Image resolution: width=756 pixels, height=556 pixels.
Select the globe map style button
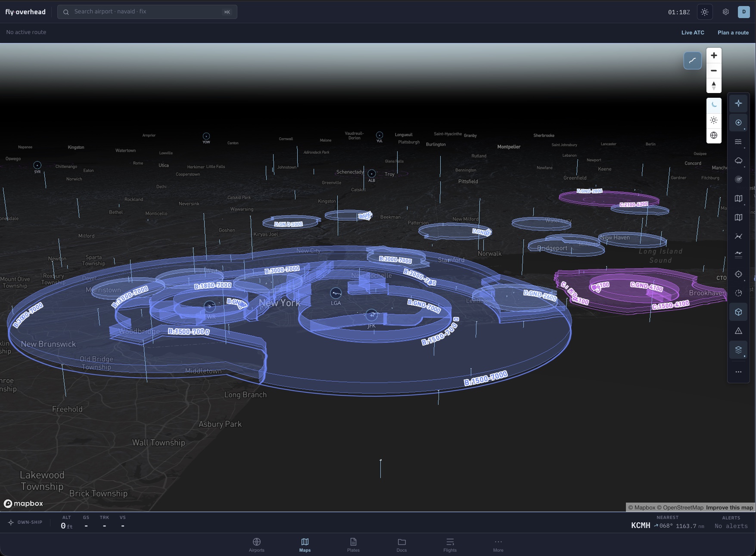[714, 135]
